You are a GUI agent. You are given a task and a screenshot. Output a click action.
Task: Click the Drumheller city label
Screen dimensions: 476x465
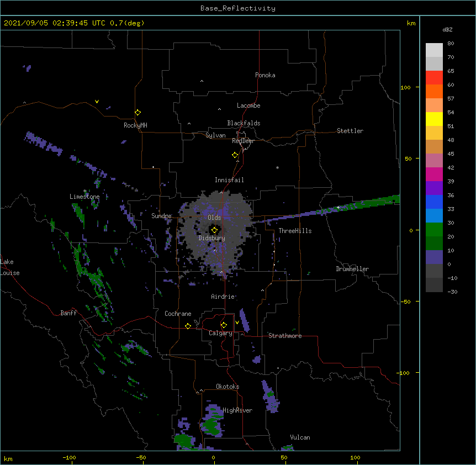352,269
